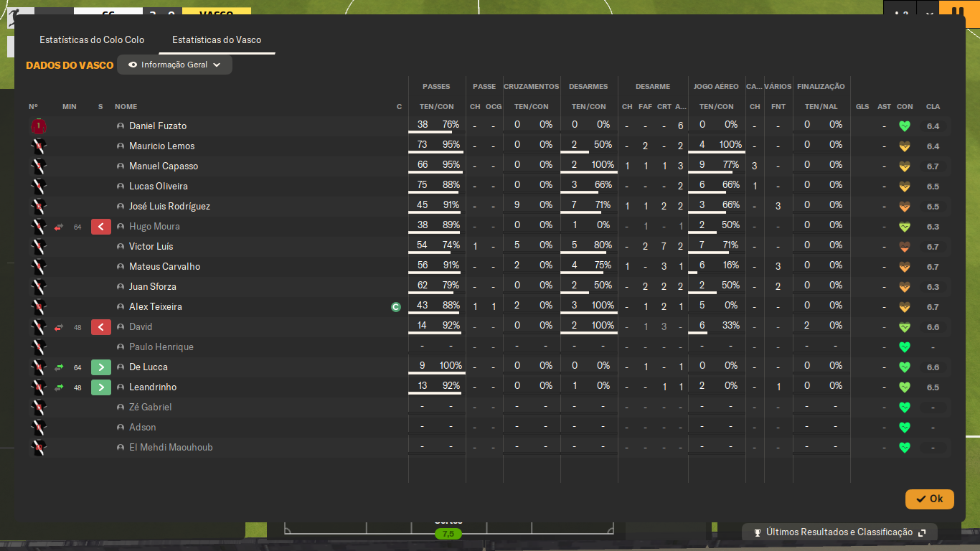
Task: Click Adson's condition heart icon
Action: coord(905,428)
